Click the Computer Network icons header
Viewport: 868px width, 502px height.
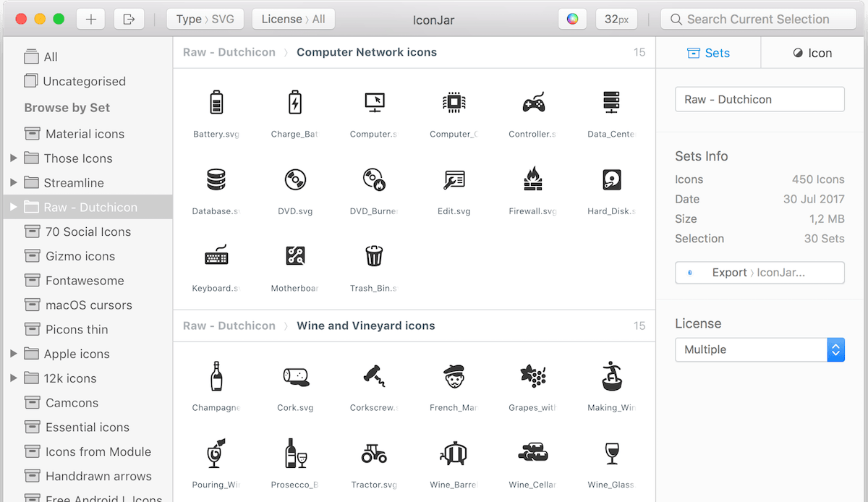(x=367, y=52)
